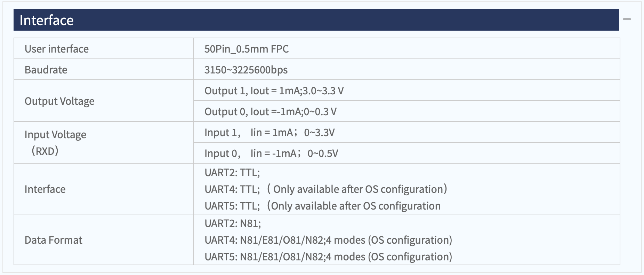Click the UART2: N81 line
Image resolution: width=644 pixels, height=275 pixels.
click(x=233, y=223)
